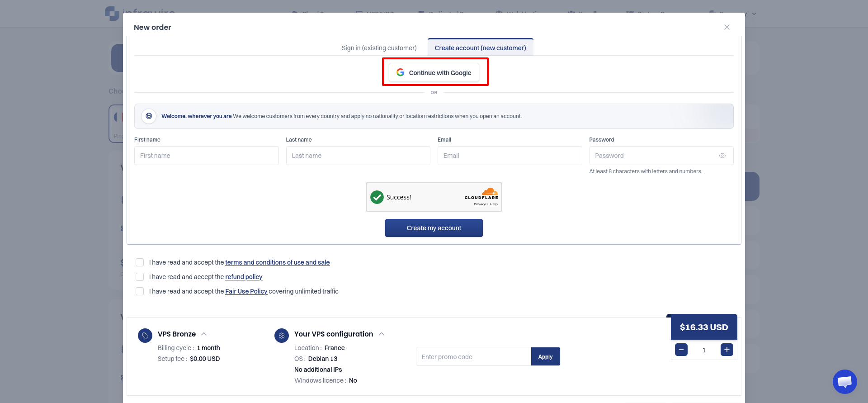
Task: Click the quantity value 1 field
Action: [704, 350]
